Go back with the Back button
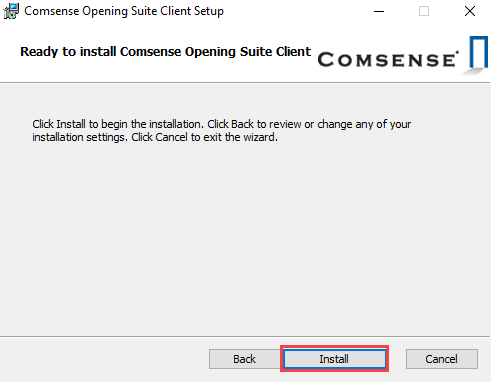This screenshot has height=382, width=491. 244,359
